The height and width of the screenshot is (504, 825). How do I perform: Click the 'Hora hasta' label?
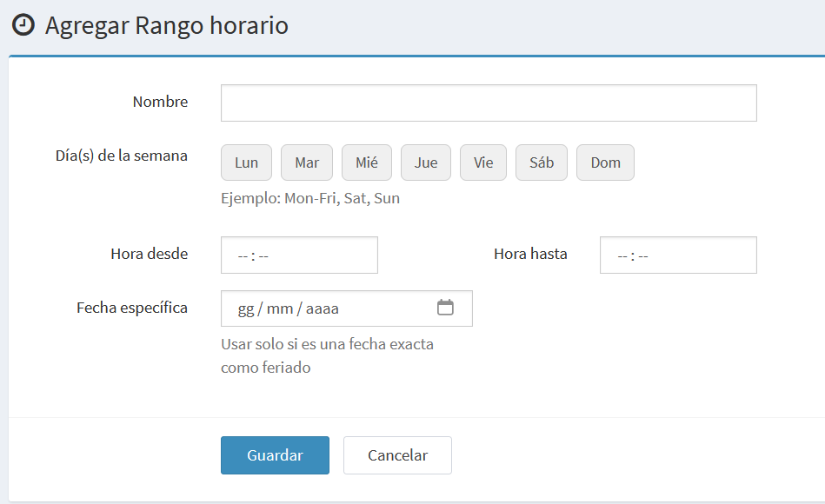click(x=530, y=254)
